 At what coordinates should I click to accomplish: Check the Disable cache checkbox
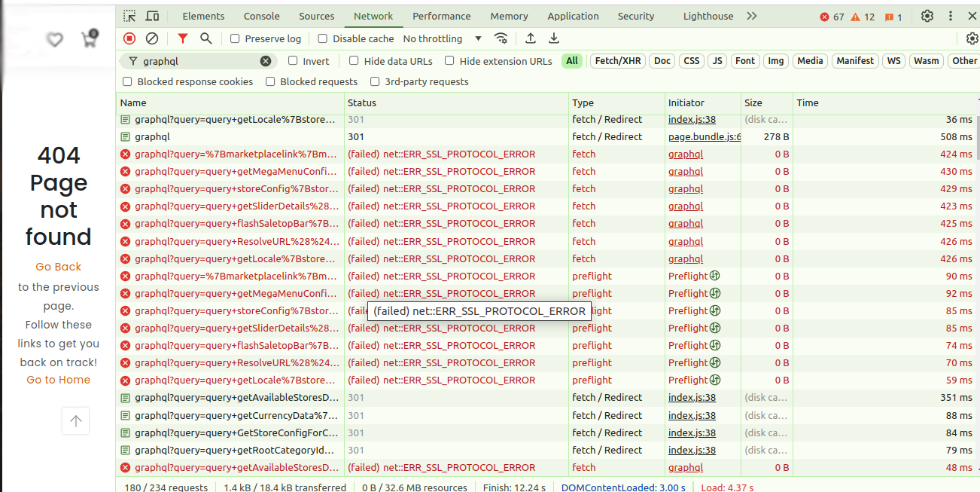click(323, 38)
